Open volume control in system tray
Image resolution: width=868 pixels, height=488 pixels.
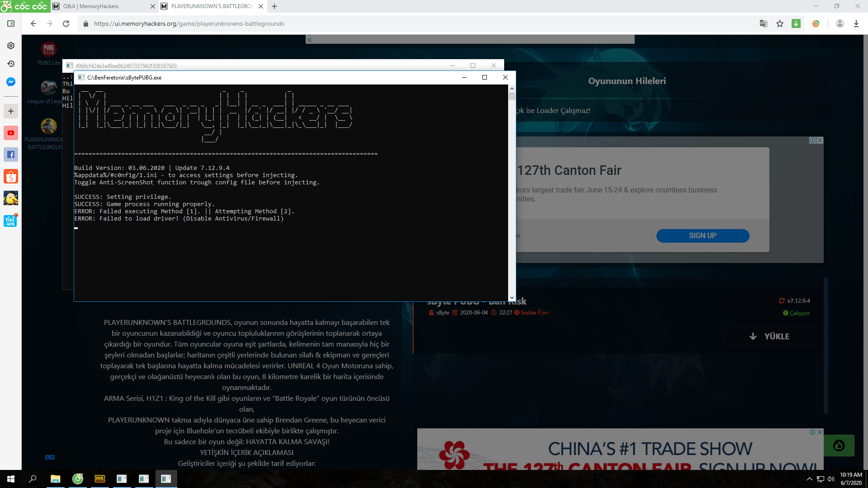pos(831,479)
